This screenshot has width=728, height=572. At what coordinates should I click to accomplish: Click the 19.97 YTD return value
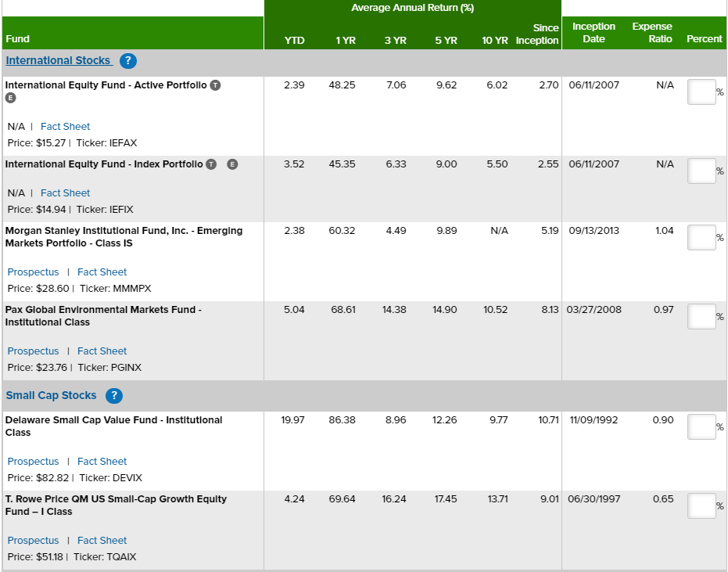click(x=292, y=420)
